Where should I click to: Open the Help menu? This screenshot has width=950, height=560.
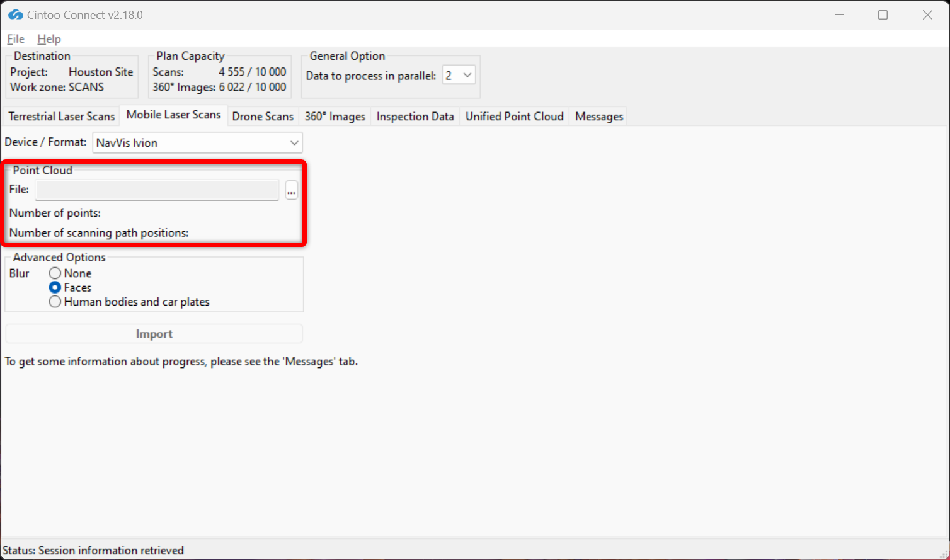click(49, 39)
